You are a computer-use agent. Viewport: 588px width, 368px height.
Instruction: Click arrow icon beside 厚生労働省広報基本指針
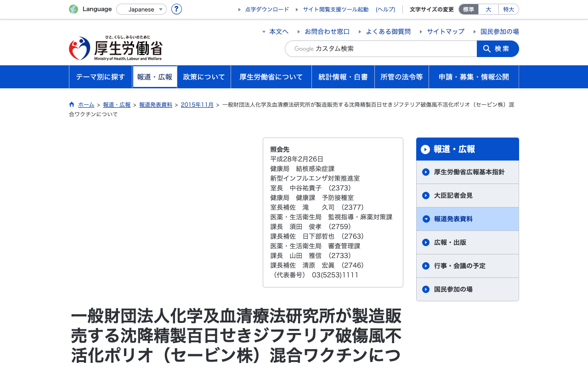(426, 172)
